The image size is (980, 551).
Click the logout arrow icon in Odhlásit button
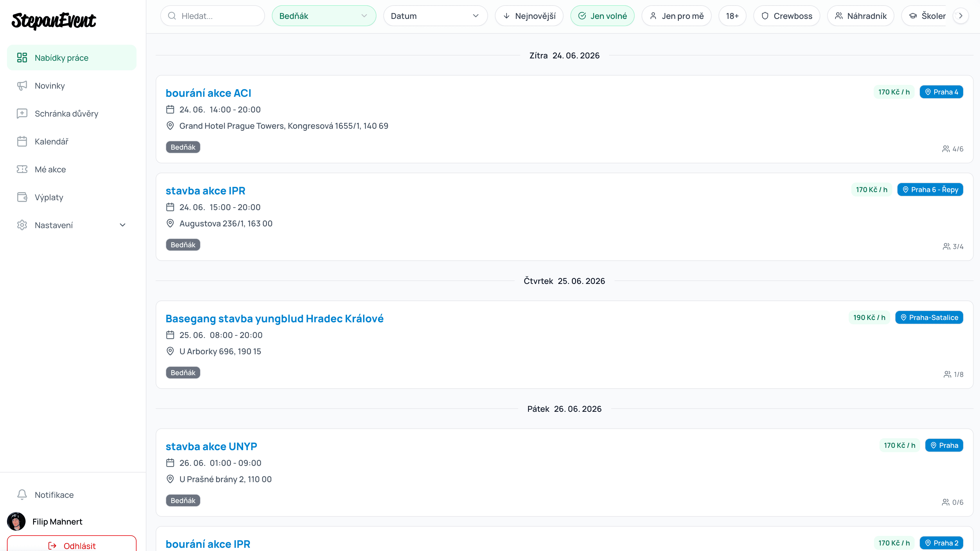[53, 546]
